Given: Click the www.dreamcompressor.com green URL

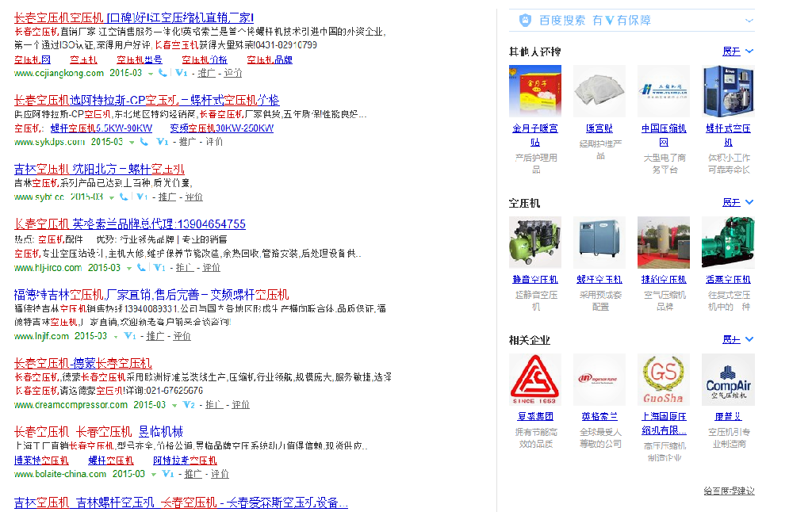Looking at the screenshot, I should click(71, 405).
